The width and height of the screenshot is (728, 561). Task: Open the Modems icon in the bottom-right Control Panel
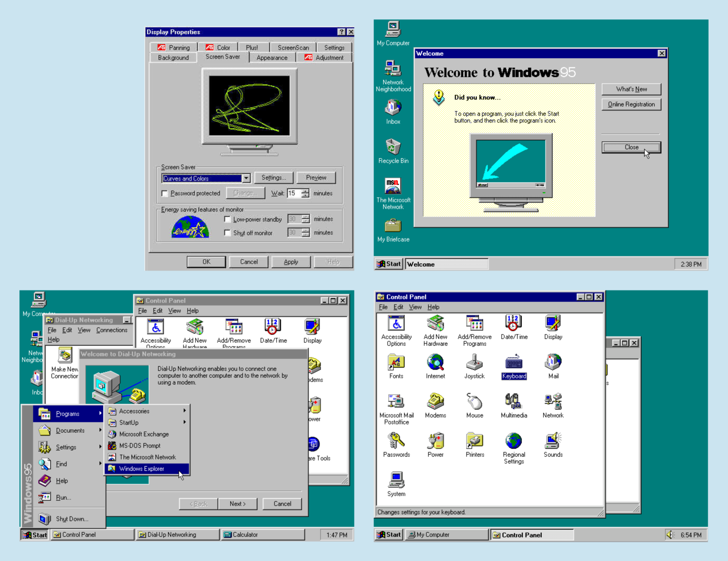pyautogui.click(x=435, y=405)
